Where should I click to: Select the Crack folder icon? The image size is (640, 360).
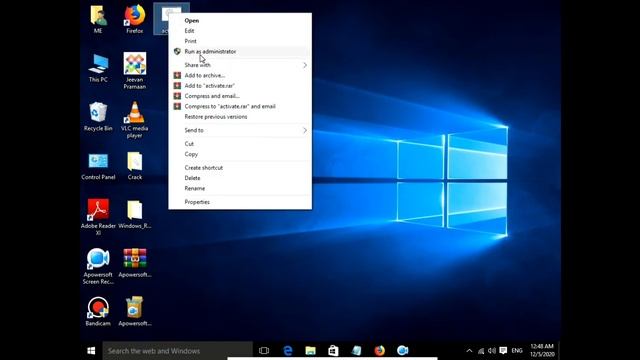click(x=135, y=166)
